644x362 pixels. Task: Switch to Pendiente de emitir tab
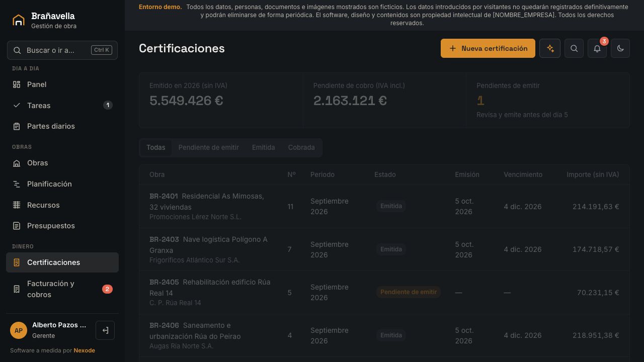(209, 147)
